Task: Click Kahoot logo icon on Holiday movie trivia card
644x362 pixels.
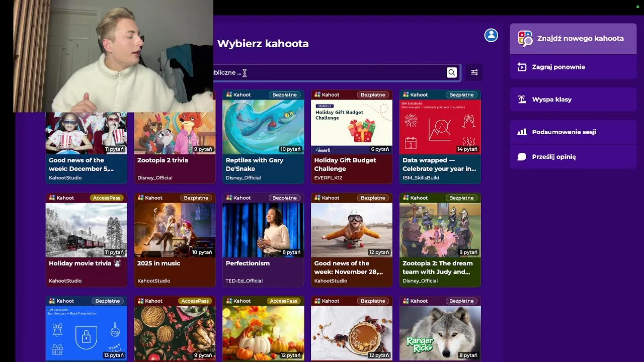Action: click(52, 198)
